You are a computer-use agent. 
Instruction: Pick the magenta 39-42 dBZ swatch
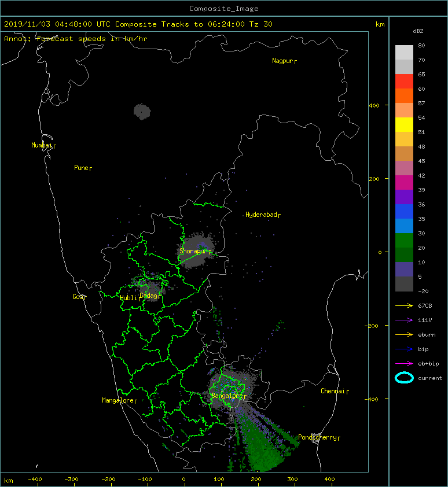404,182
